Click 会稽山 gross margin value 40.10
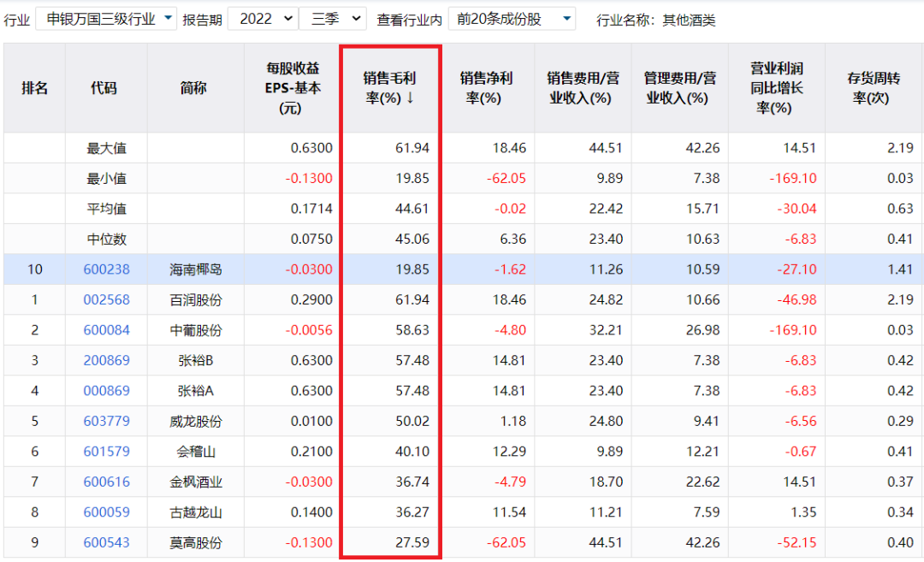Image resolution: width=924 pixels, height=562 pixels. (x=412, y=452)
